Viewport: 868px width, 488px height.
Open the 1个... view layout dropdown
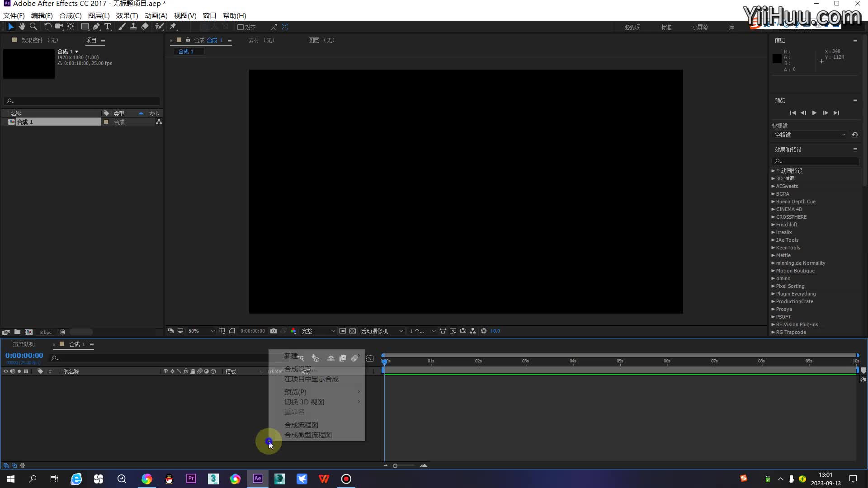422,331
